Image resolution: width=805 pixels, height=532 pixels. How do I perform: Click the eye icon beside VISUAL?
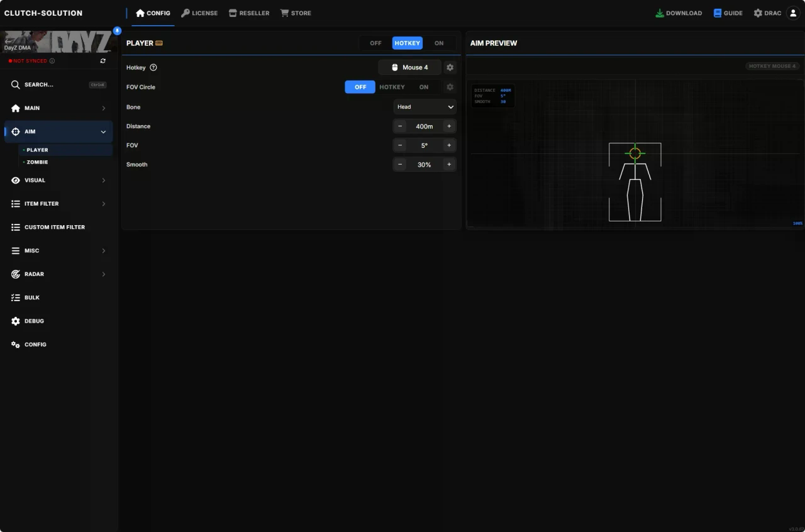click(x=16, y=180)
